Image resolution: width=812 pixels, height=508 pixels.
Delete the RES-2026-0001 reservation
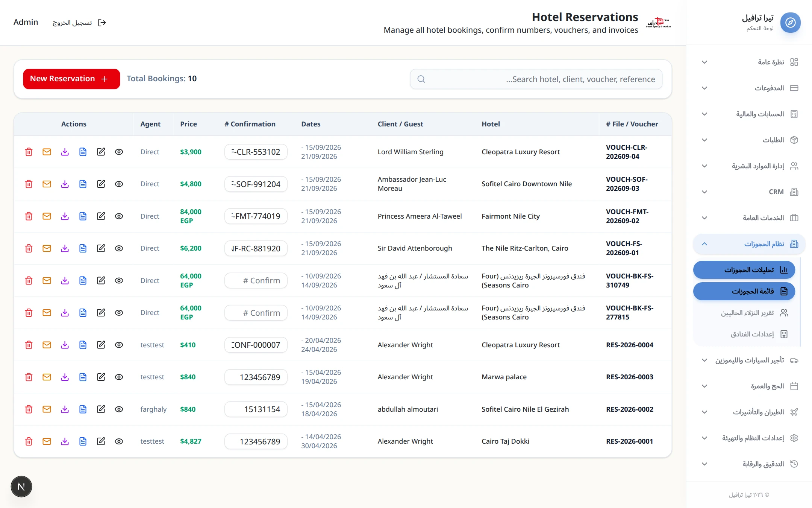(29, 441)
